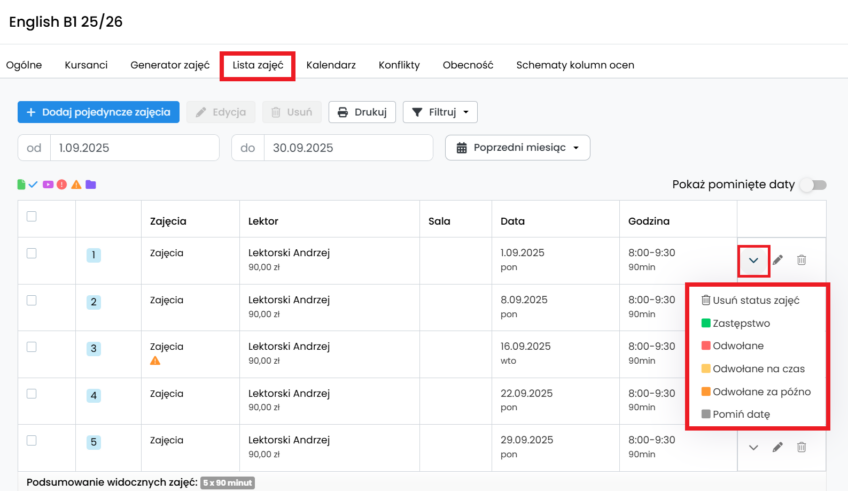The height and width of the screenshot is (491, 848).
Task: Expand the 'Poprzedni miesiąc' date range dropdown
Action: coord(517,148)
